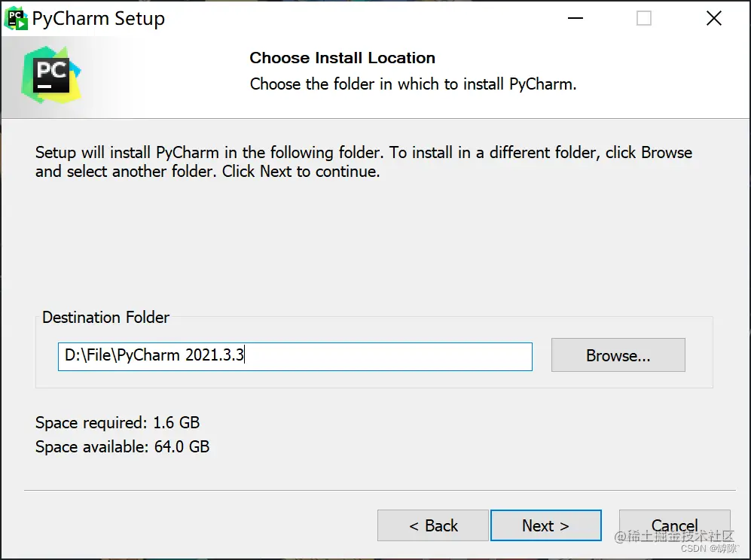
Task: Click 'Space required: 1.6 GB' text
Action: pyautogui.click(x=118, y=422)
